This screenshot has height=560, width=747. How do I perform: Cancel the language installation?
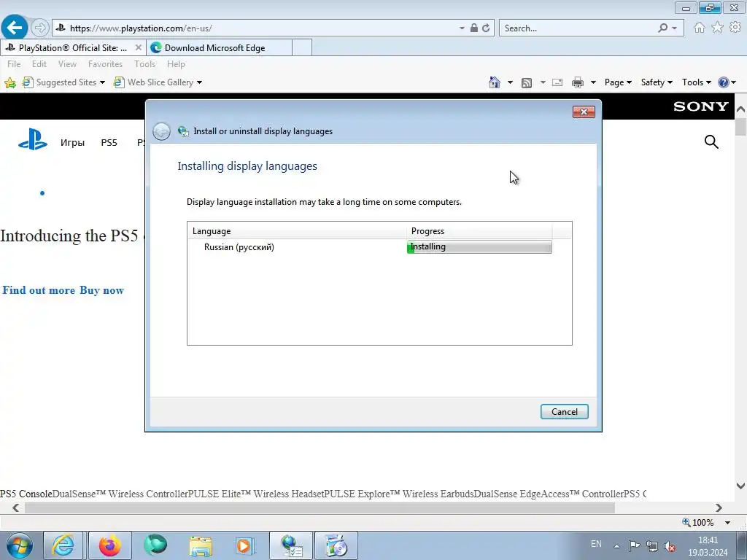click(564, 412)
